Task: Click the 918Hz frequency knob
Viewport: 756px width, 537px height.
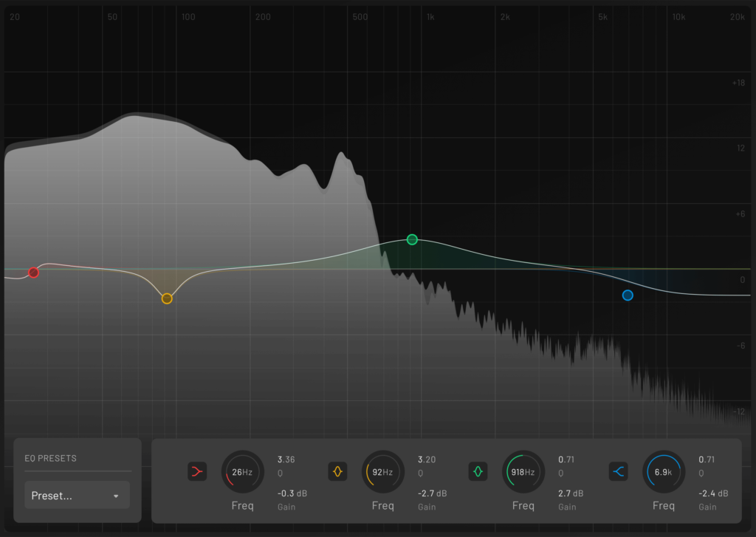Action: pos(523,472)
